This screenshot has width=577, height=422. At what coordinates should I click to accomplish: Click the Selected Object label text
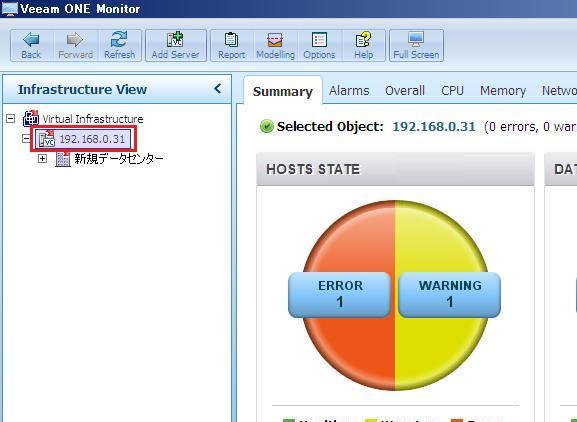(x=330, y=127)
